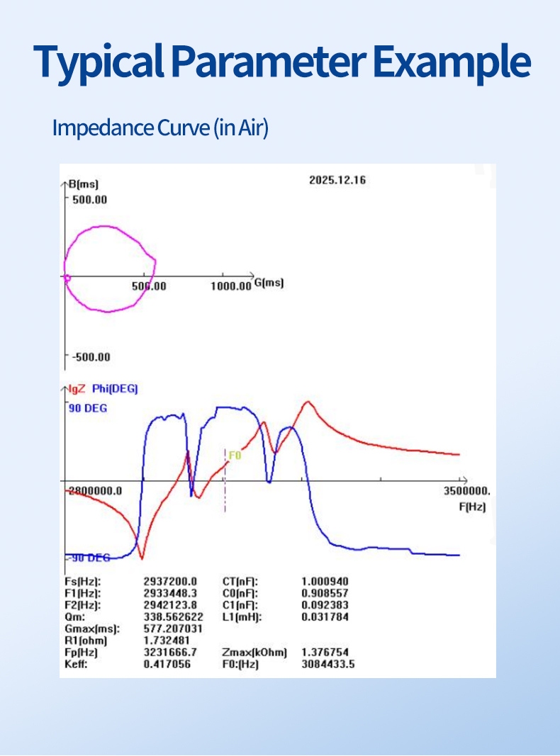560x756 pixels.
Task: Click the F0 marker label
Action: point(235,456)
